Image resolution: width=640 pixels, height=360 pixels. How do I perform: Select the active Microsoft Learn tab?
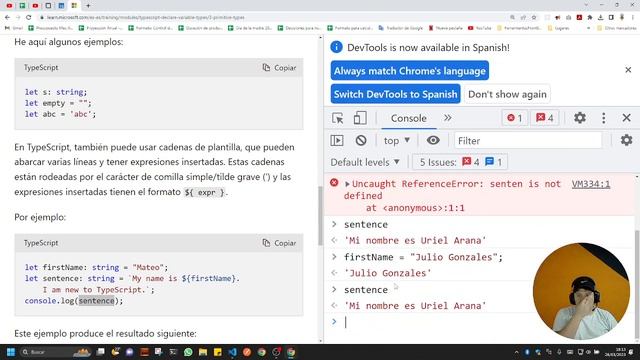pos(74,6)
